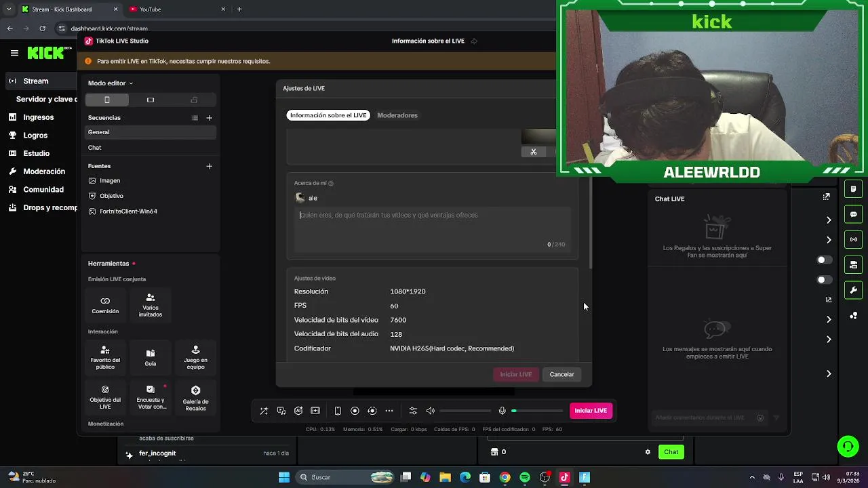
Task: Click the dialog's Iniciar LIVE button
Action: pos(516,374)
